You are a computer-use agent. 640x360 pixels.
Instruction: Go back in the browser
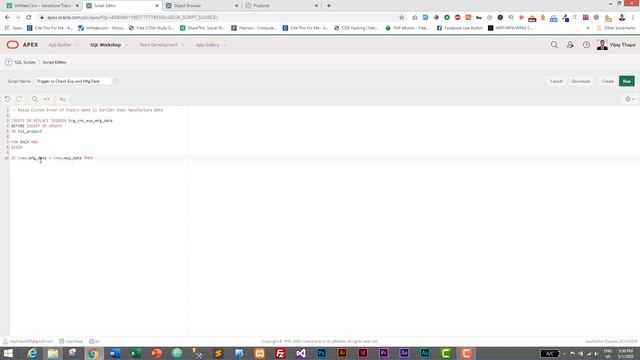click(7, 18)
